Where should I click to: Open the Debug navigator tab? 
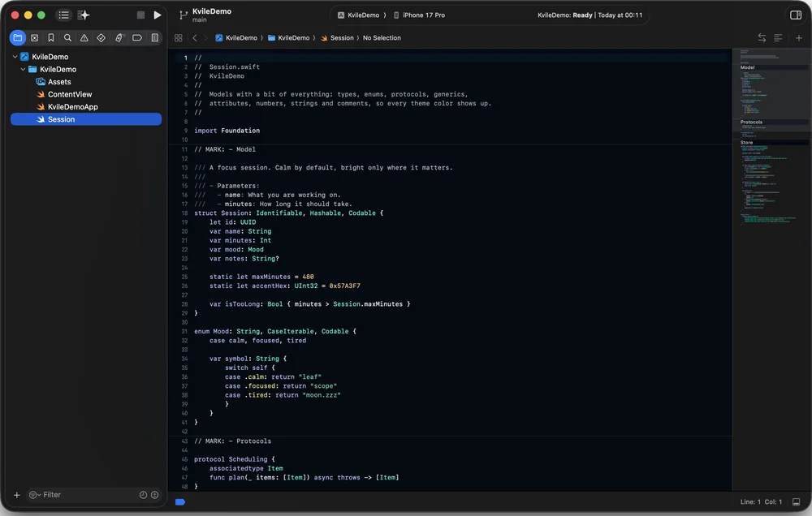click(119, 38)
